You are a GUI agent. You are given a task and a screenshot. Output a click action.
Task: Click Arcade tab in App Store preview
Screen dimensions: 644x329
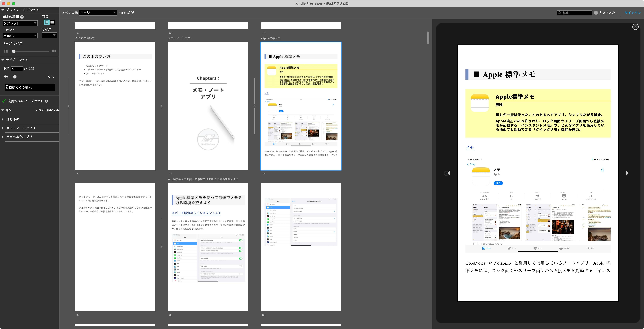click(565, 248)
